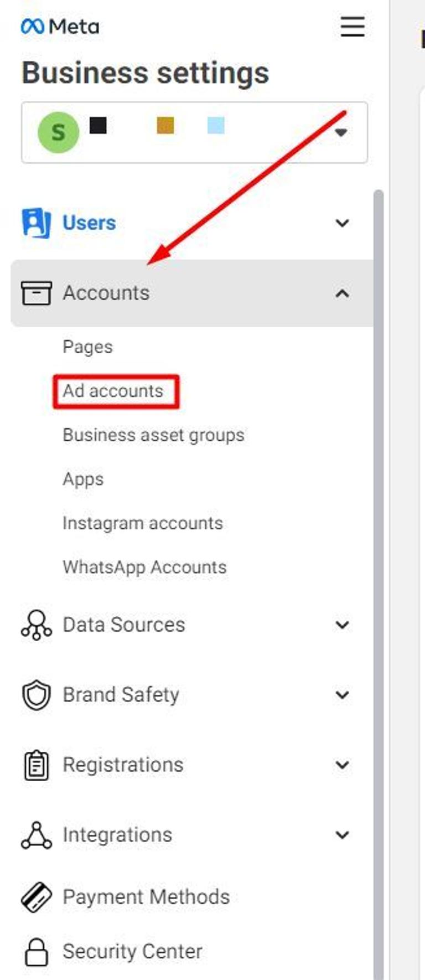Viewport: 425px width, 980px height.
Task: Open Pages under Accounts
Action: tap(87, 347)
